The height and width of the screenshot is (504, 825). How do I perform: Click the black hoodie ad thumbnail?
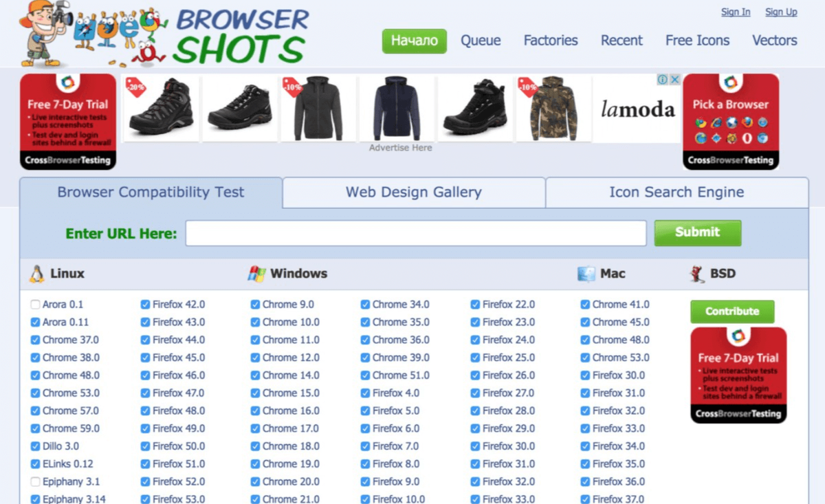(x=318, y=108)
